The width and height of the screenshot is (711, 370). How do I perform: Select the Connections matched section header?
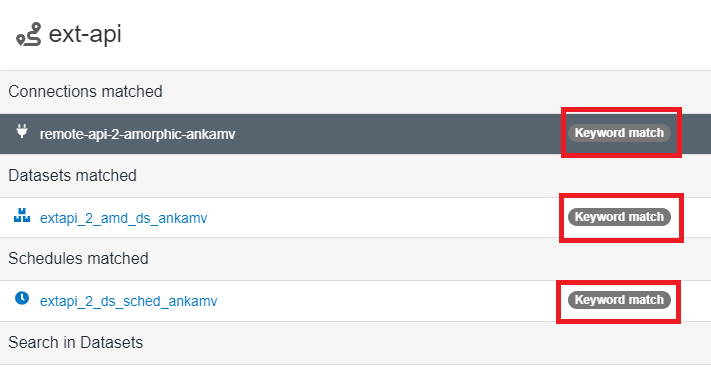(356, 92)
